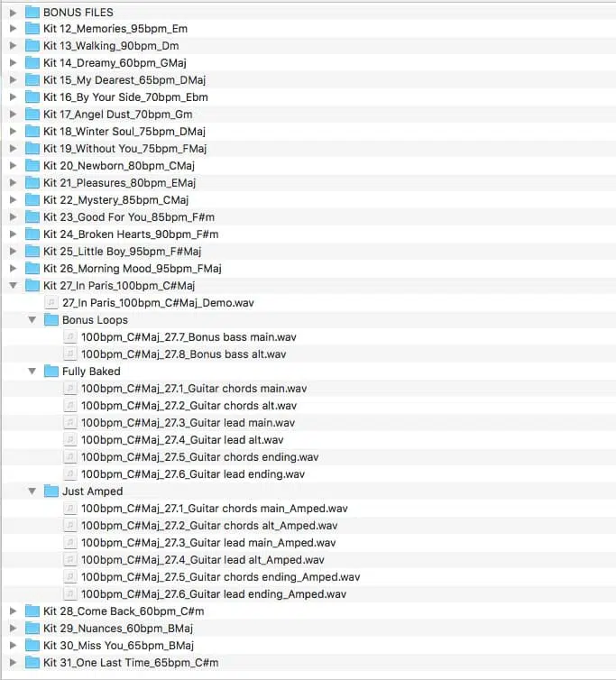The height and width of the screenshot is (680, 616).
Task: Select Kit 31_One Last Time_65bpm_C#m name
Action: coord(131,663)
